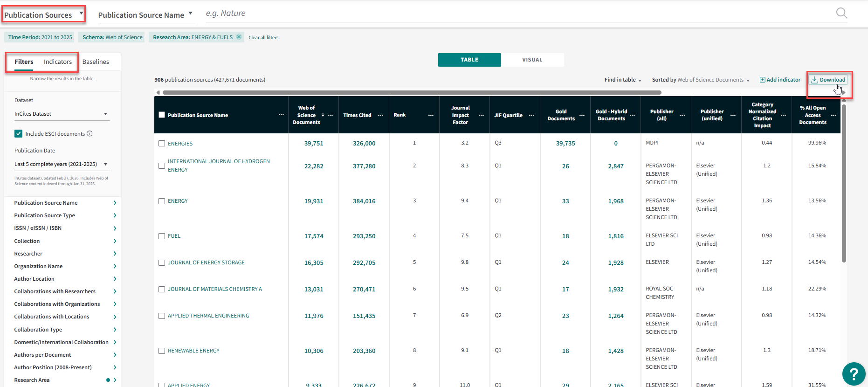Open the Publication Source Name search-type dropdown
Image resolution: width=868 pixels, height=387 pixels.
[x=145, y=15]
